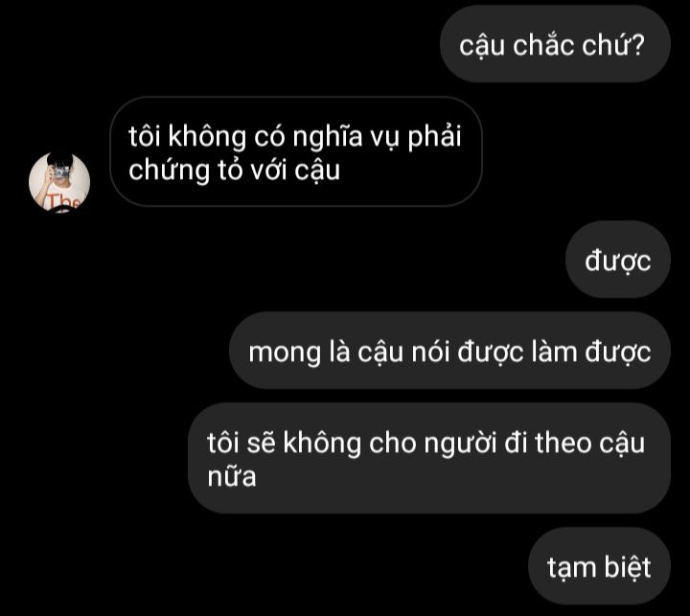The height and width of the screenshot is (616, 690).
Task: Select message 'tôi sẽ không cho người đi theo'
Action: pyautogui.click(x=429, y=459)
